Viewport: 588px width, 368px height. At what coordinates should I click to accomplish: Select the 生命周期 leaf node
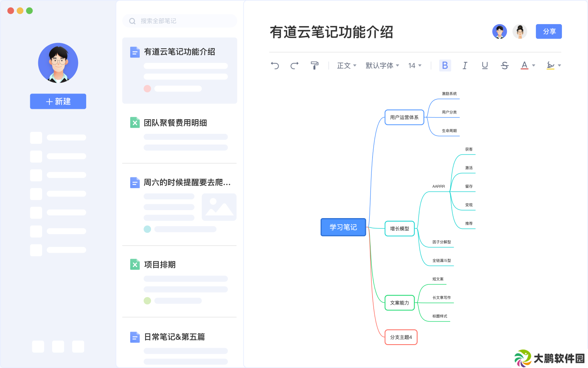[x=449, y=131]
